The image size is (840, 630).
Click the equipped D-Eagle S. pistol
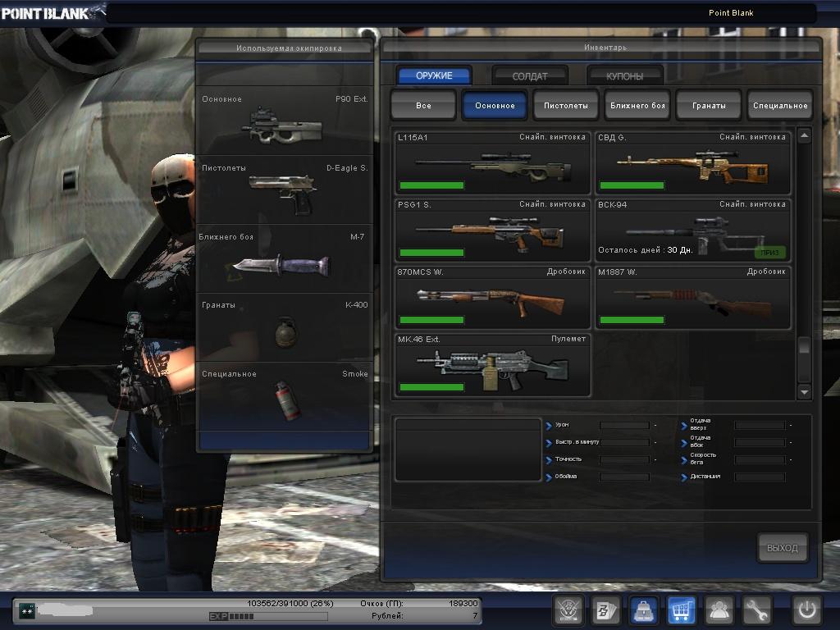tap(285, 189)
